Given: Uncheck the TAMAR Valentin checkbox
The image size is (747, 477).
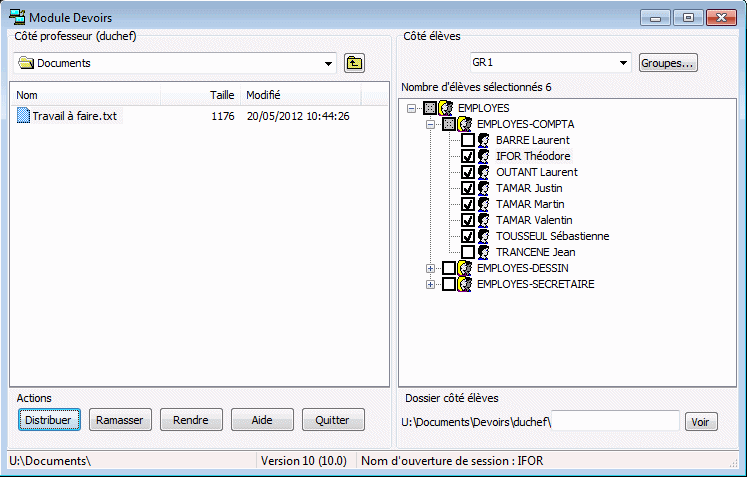Looking at the screenshot, I should [468, 220].
